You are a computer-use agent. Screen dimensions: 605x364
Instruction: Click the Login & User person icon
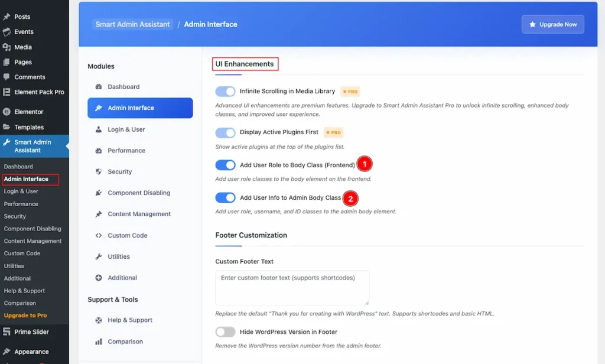99,129
